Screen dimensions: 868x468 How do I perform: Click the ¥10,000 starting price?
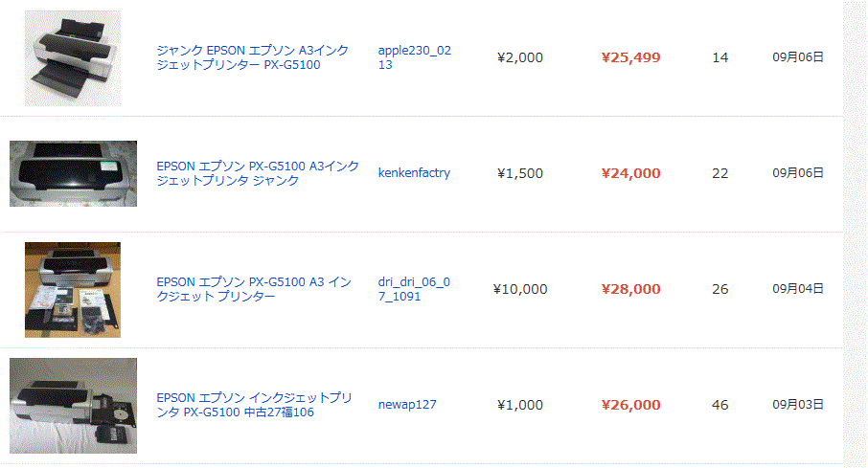click(x=520, y=289)
